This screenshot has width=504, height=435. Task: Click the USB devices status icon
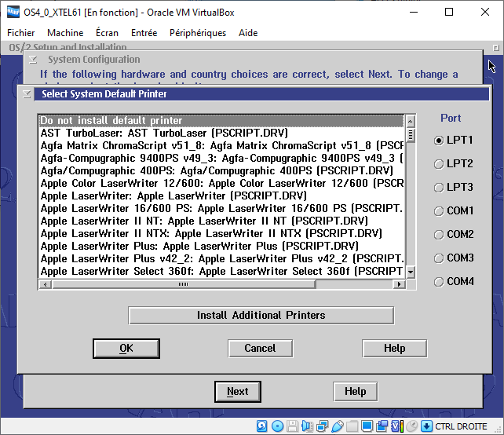(338, 426)
